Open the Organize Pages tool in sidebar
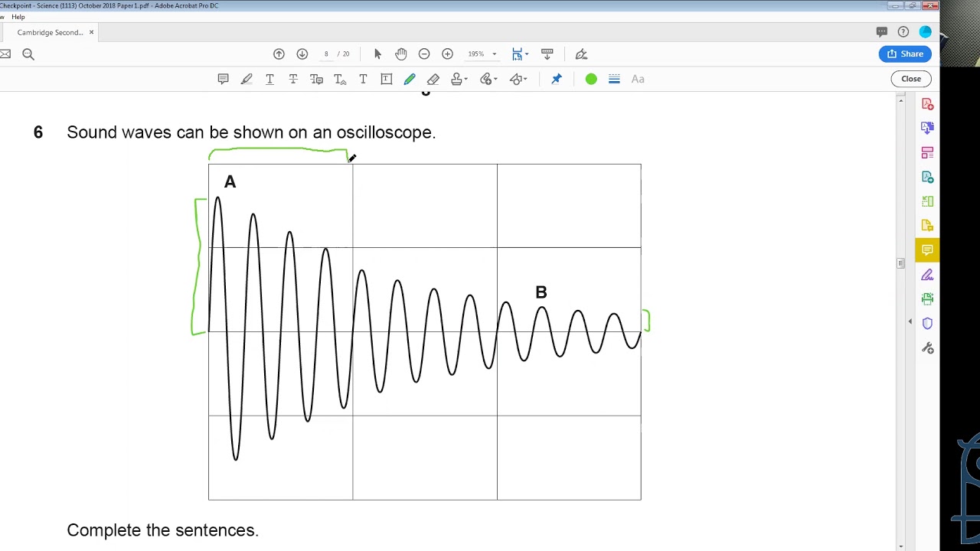 click(x=927, y=152)
